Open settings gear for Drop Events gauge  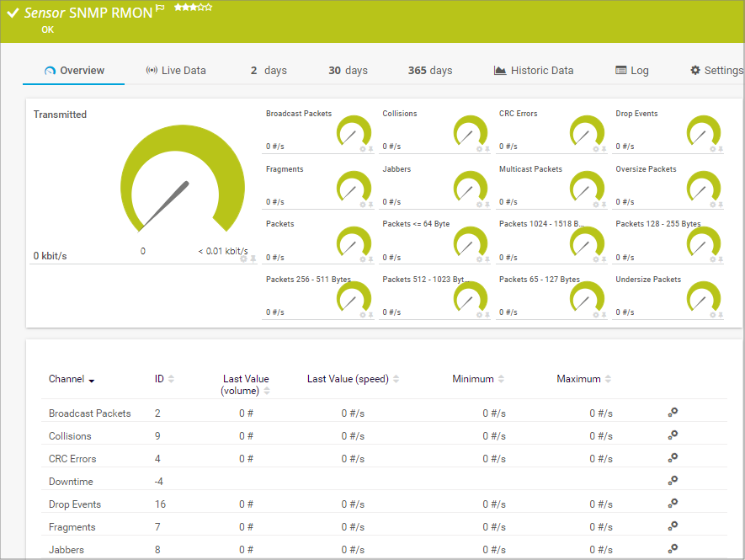tap(712, 149)
